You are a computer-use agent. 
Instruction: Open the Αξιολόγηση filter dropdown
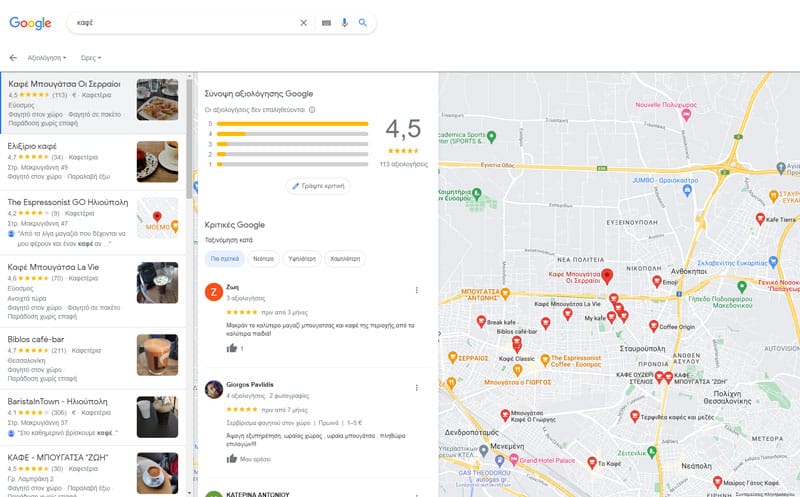pos(47,58)
